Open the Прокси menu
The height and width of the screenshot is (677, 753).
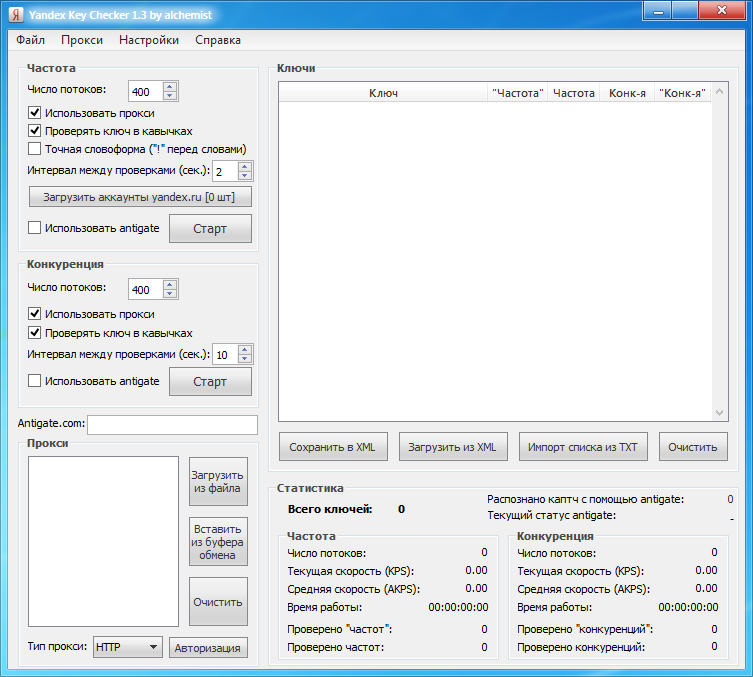[82, 40]
